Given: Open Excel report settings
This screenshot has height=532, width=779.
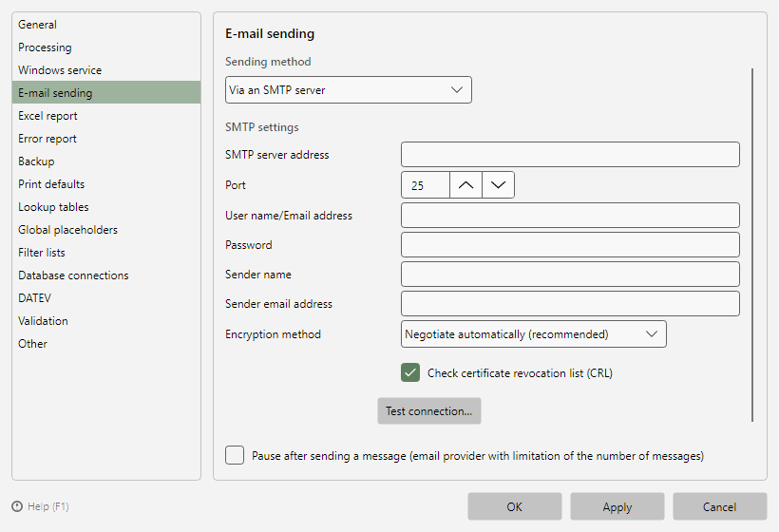Looking at the screenshot, I should point(106,116).
